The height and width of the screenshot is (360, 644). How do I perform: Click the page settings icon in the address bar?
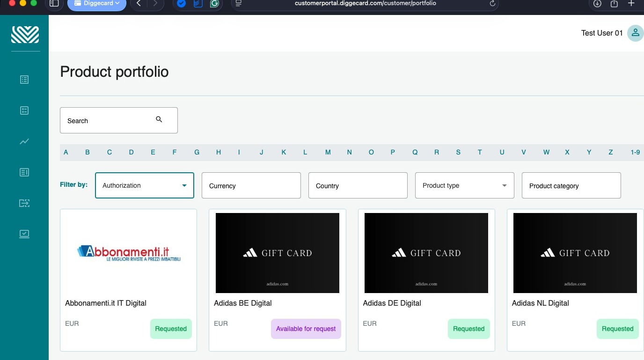point(239,3)
